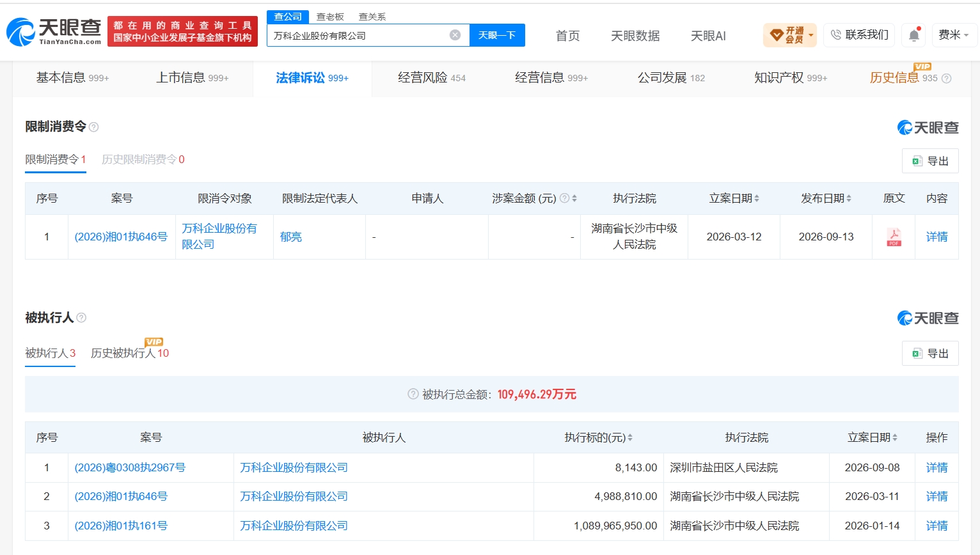Click the total amount 109,496.29万元
Screen dimensions: 980x555
[x=537, y=395]
